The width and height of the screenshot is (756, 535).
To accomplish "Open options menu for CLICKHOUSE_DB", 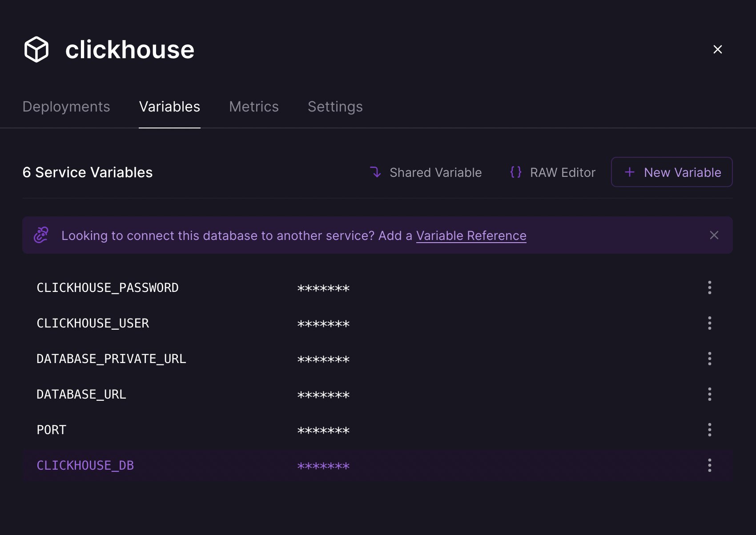I will [x=709, y=465].
